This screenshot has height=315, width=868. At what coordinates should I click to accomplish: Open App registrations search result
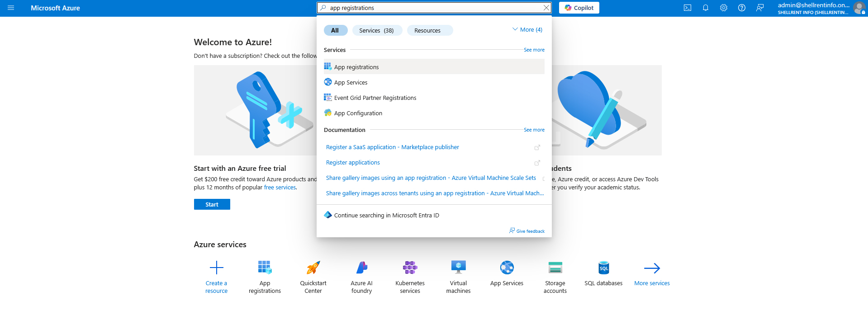pos(434,67)
